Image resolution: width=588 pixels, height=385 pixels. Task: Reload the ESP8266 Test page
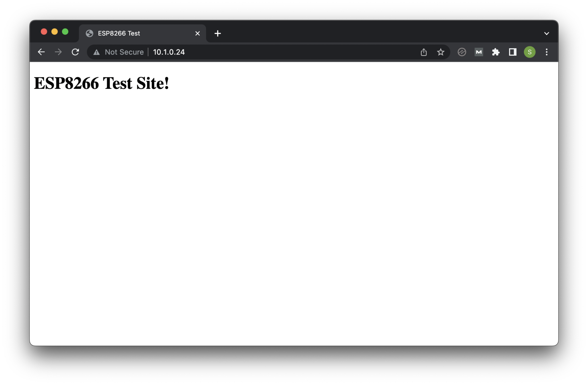point(75,52)
